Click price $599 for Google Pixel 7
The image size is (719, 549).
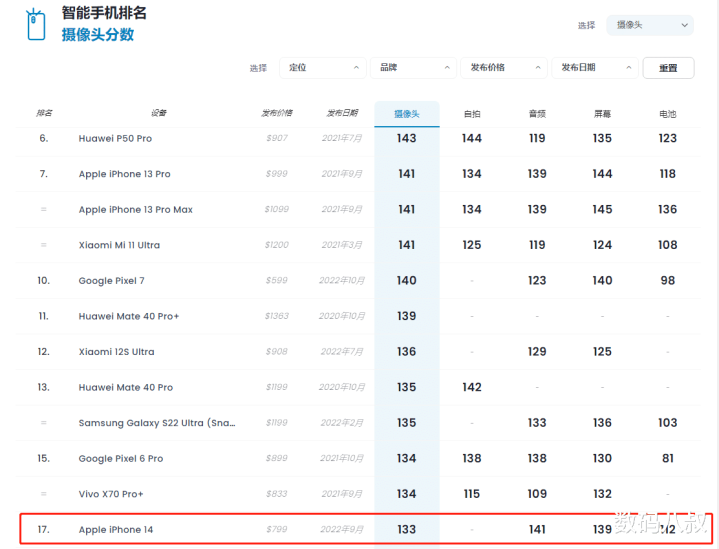pos(277,280)
